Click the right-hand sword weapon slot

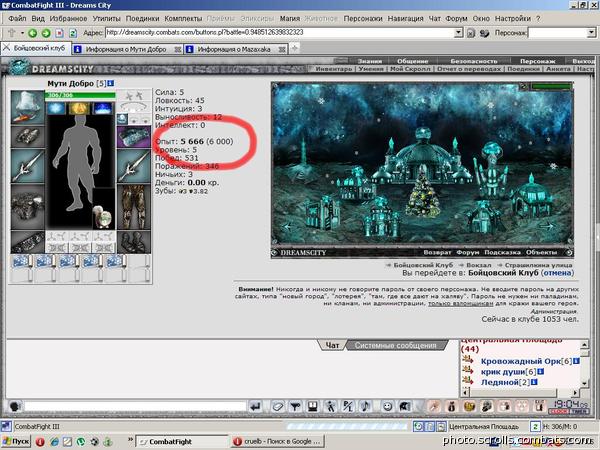(x=134, y=166)
